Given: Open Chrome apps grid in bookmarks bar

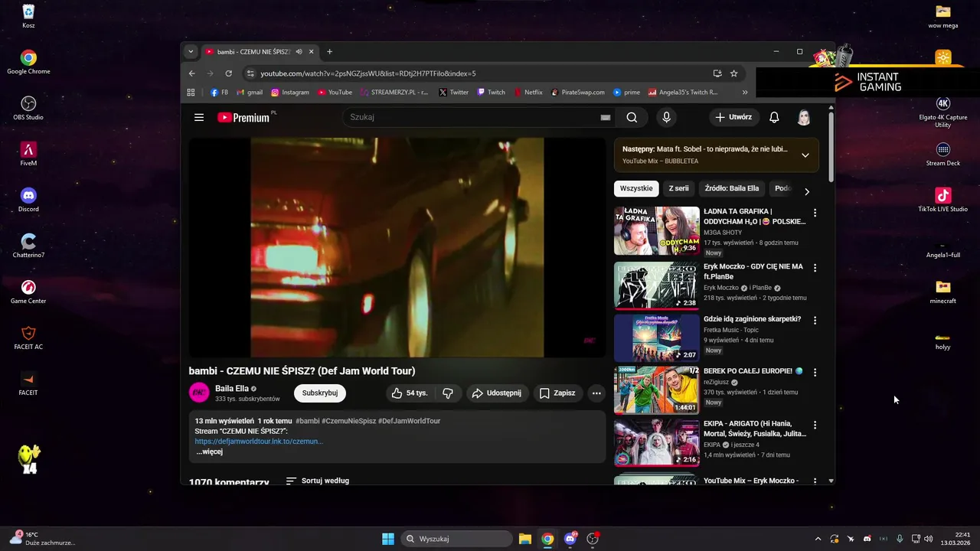Looking at the screenshot, I should [x=191, y=92].
